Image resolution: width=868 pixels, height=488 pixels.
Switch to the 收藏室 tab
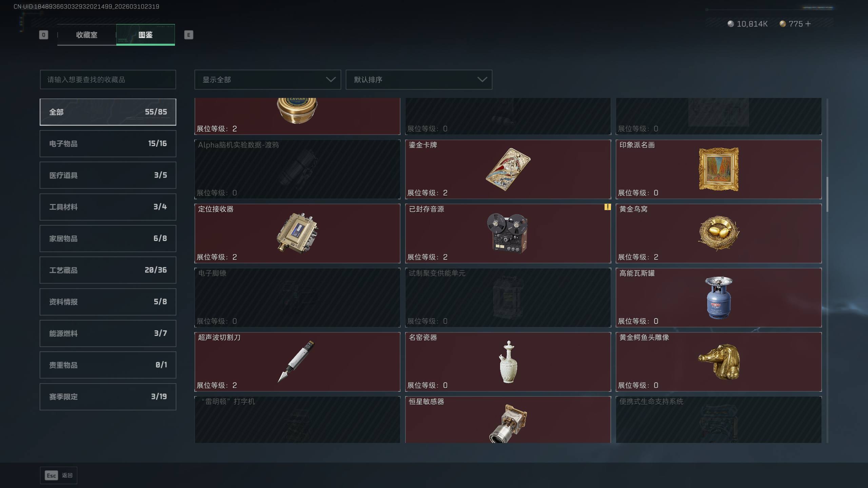click(x=87, y=35)
